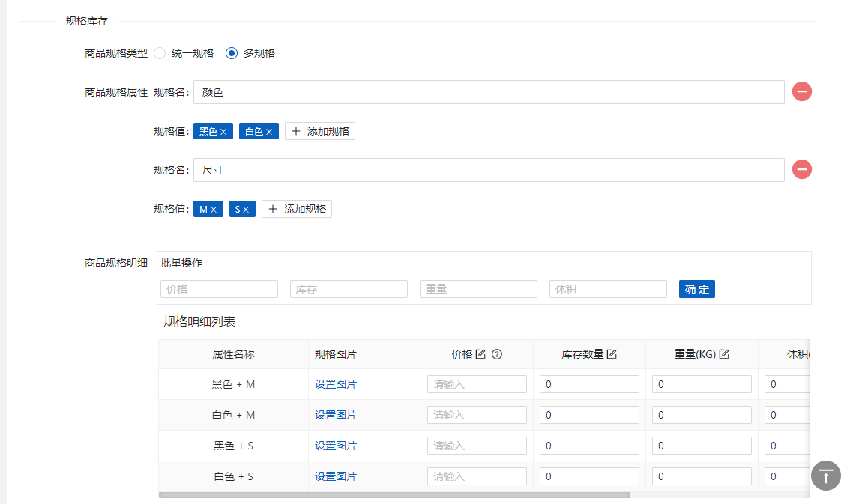Select the 多规格 radio option
This screenshot has width=865, height=504.
pyautogui.click(x=232, y=53)
